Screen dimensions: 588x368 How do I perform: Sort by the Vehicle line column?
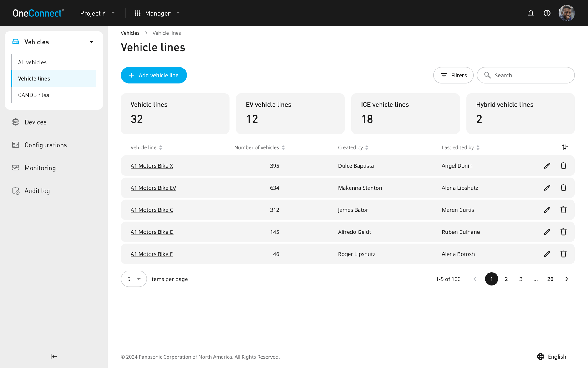(161, 147)
